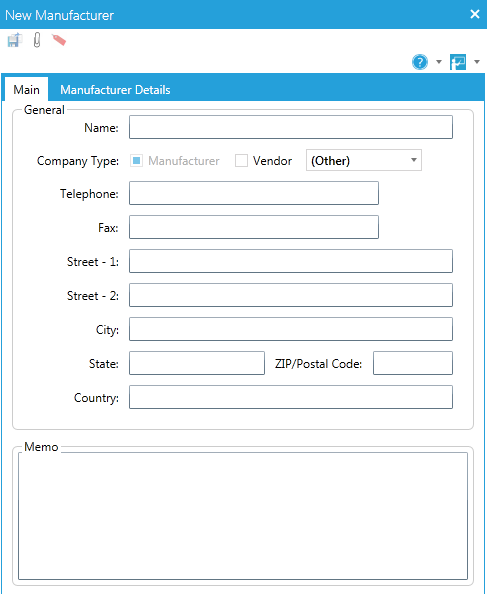Click the Street - 1 field
487x594 pixels.
click(x=291, y=261)
